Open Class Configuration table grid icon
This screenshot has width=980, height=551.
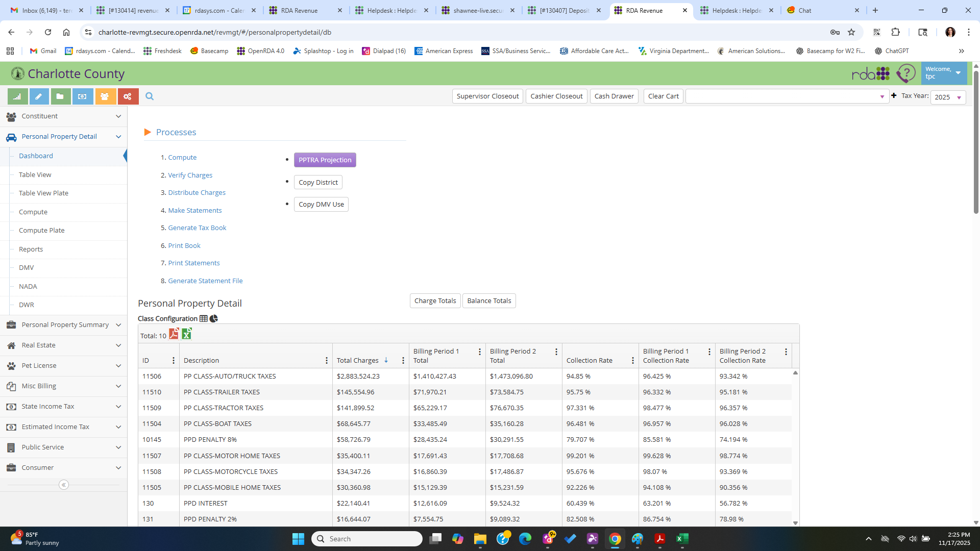204,319
